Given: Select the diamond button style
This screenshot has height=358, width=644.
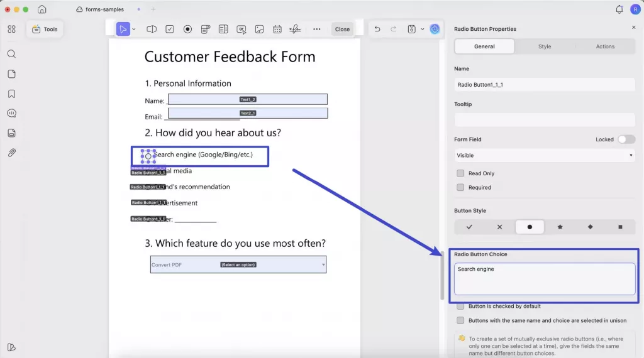Looking at the screenshot, I should click(x=590, y=227).
